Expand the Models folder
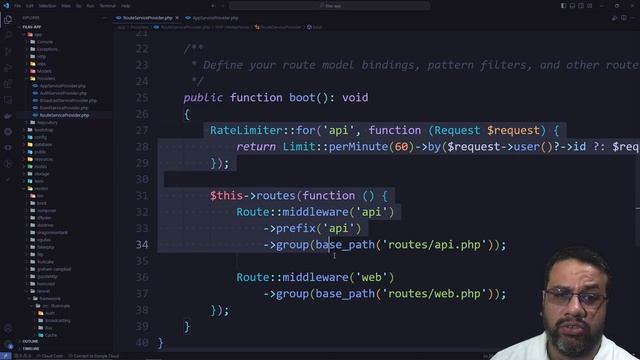The height and width of the screenshot is (360, 640). [44, 71]
